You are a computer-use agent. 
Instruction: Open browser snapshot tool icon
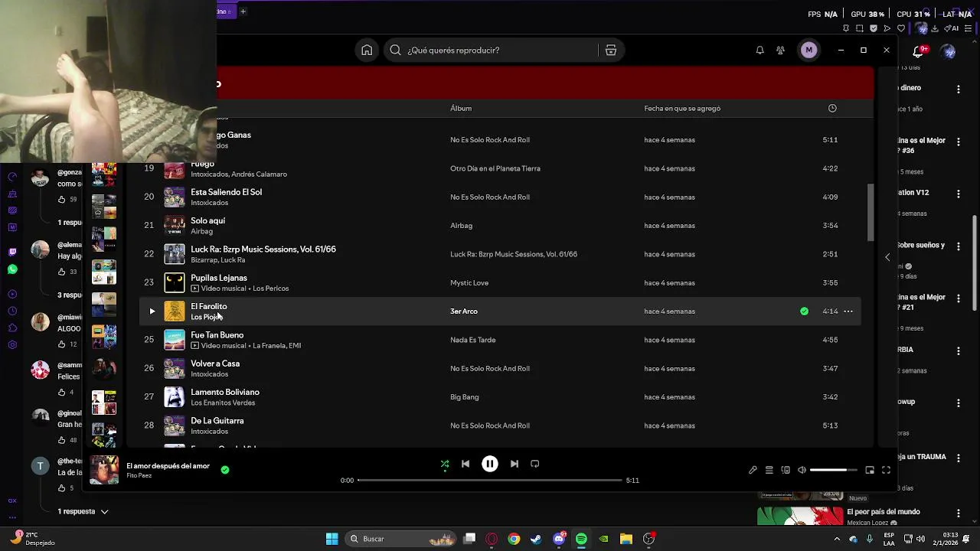pyautogui.click(x=860, y=28)
